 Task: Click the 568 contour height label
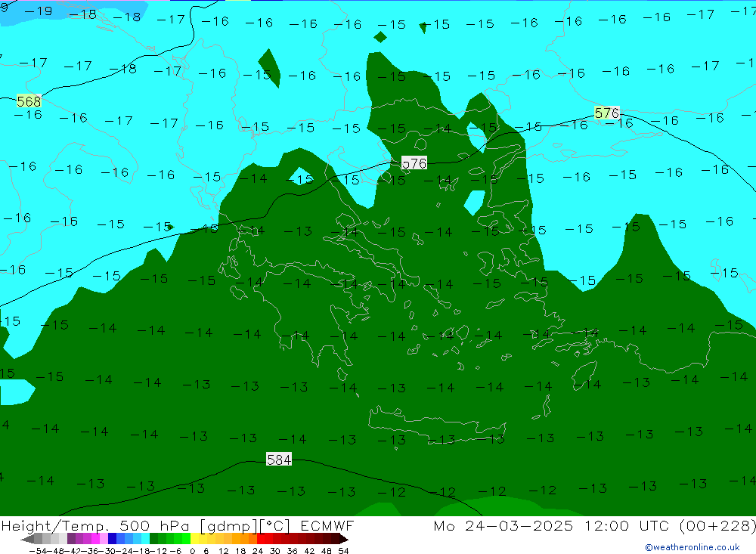29,101
